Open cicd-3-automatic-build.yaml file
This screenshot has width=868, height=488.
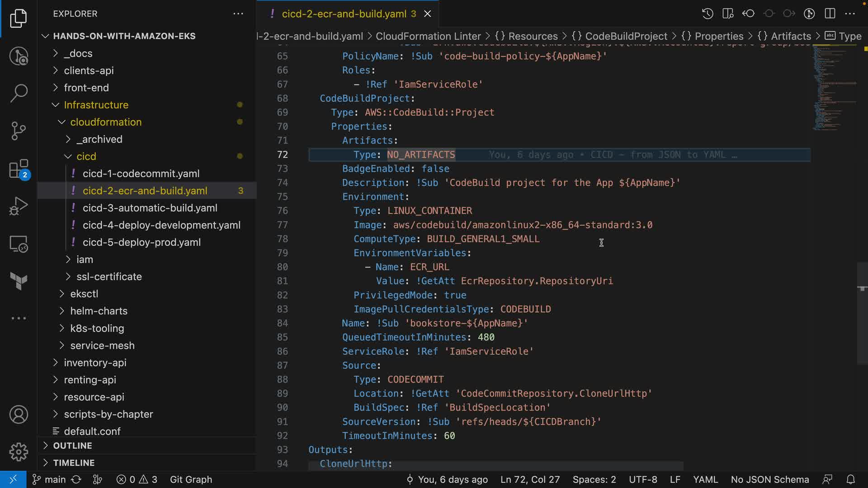[x=150, y=208]
